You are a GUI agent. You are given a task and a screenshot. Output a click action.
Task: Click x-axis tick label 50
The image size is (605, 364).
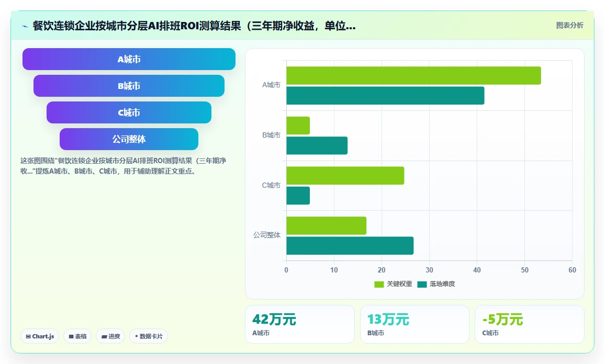tap(525, 270)
